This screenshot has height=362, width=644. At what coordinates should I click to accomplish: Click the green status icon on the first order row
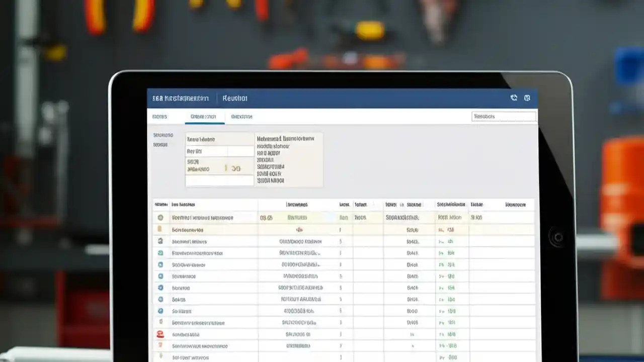161,217
